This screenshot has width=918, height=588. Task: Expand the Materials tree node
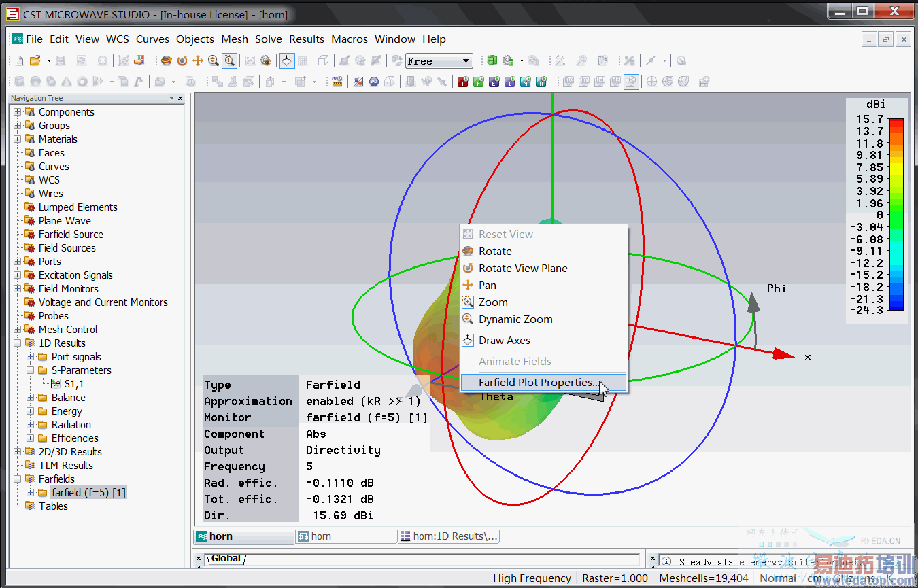18,139
